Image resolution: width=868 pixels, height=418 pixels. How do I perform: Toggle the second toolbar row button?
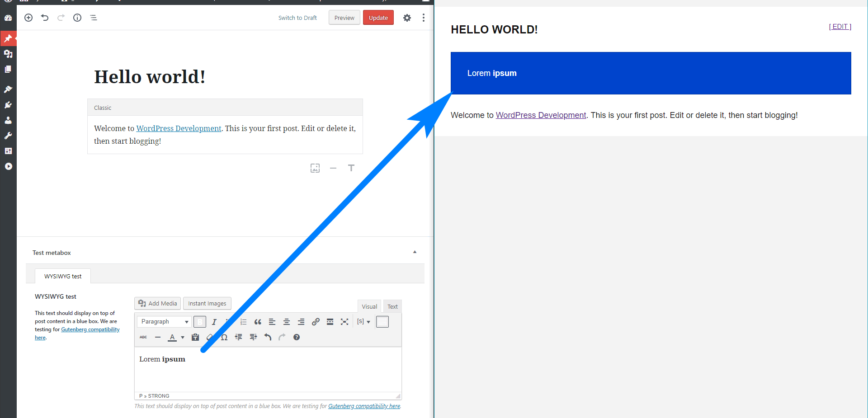pyautogui.click(x=382, y=322)
